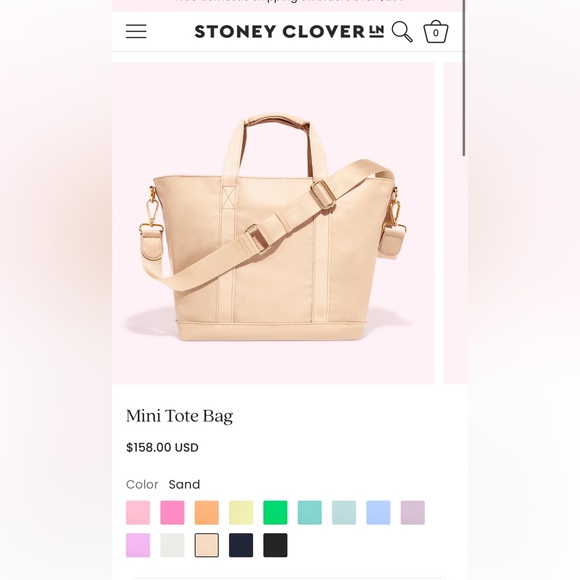Pick the light blue color swatch
580x580 pixels.
pyautogui.click(x=378, y=512)
